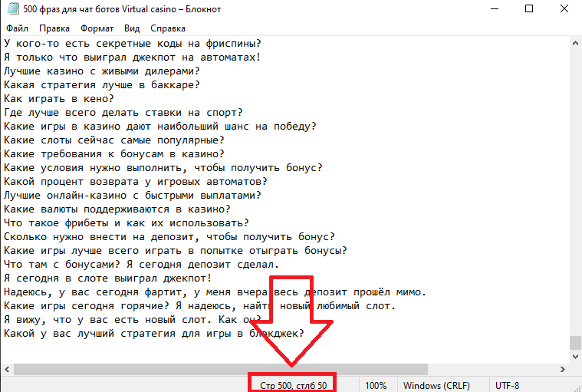Click the Notepad icon in the title bar

(8, 8)
